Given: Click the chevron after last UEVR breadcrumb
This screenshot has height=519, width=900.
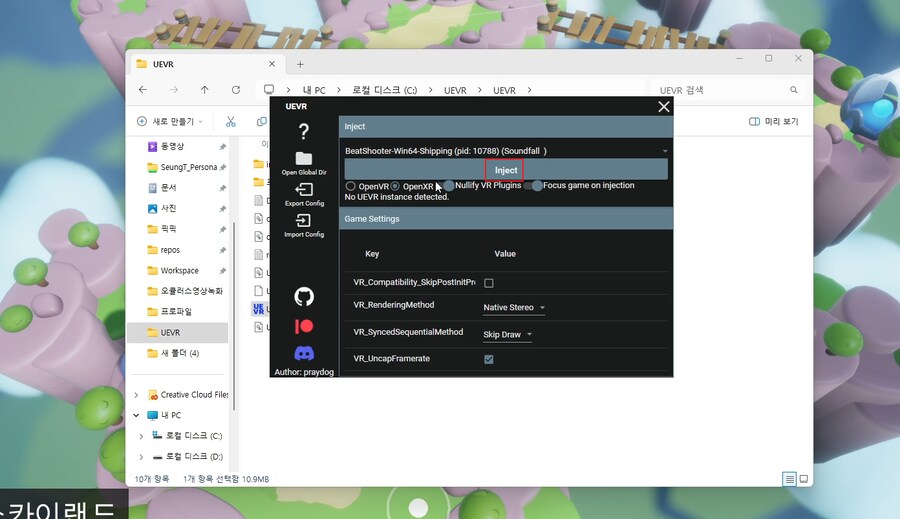Looking at the screenshot, I should click(529, 90).
